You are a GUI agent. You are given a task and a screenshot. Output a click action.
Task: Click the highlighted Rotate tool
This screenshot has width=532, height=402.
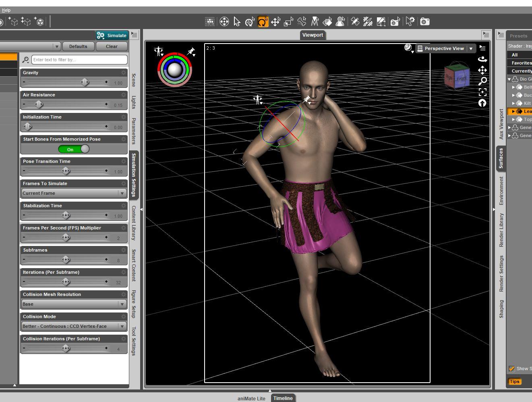(263, 22)
